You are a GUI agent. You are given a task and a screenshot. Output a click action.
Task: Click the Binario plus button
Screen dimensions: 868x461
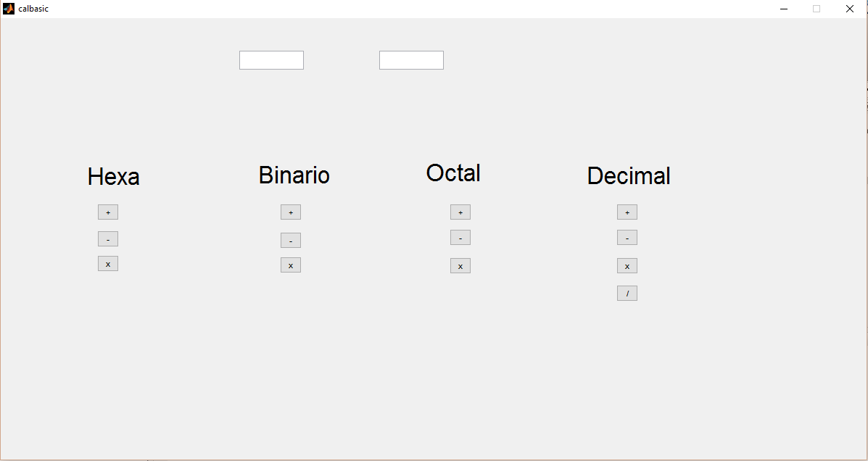pyautogui.click(x=291, y=212)
